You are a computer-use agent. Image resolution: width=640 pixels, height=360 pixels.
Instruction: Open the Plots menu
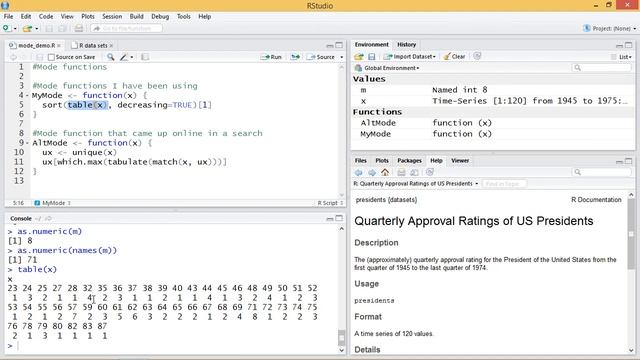click(x=87, y=16)
